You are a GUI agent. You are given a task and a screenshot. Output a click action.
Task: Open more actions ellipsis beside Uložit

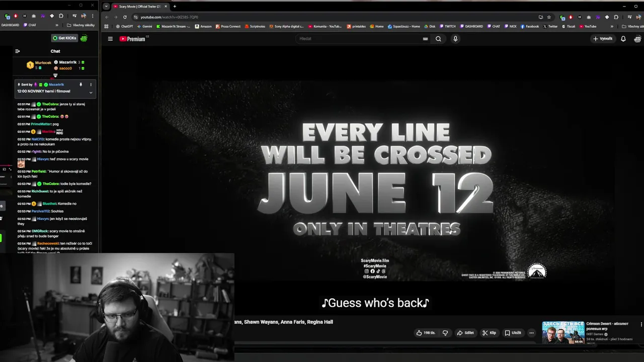tap(531, 333)
